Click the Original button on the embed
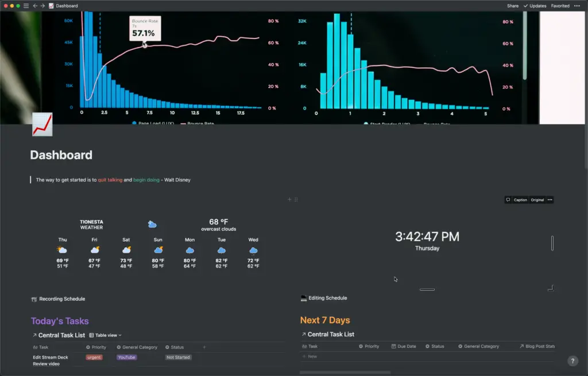This screenshot has height=376, width=588. [x=537, y=200]
